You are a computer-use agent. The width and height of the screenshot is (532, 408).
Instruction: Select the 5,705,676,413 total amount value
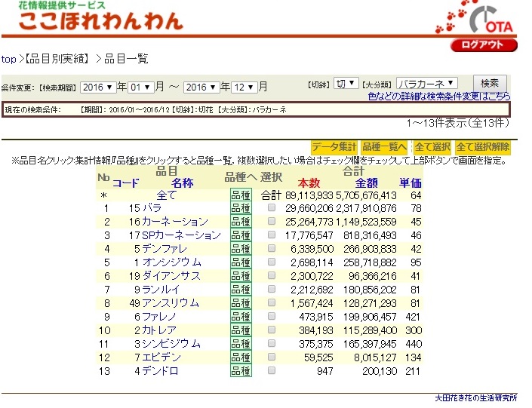366,195
